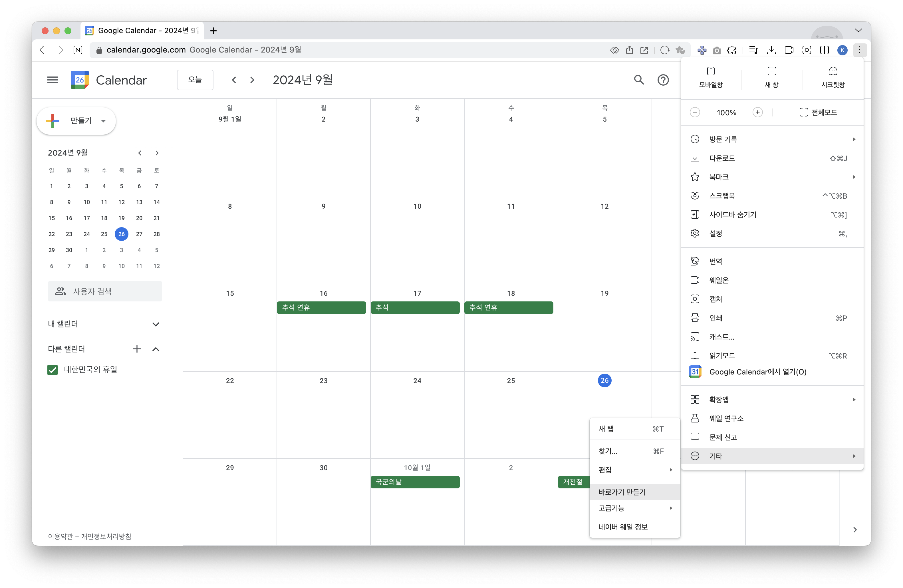
Task: Open the 고급기능 submenu item
Action: 612,508
